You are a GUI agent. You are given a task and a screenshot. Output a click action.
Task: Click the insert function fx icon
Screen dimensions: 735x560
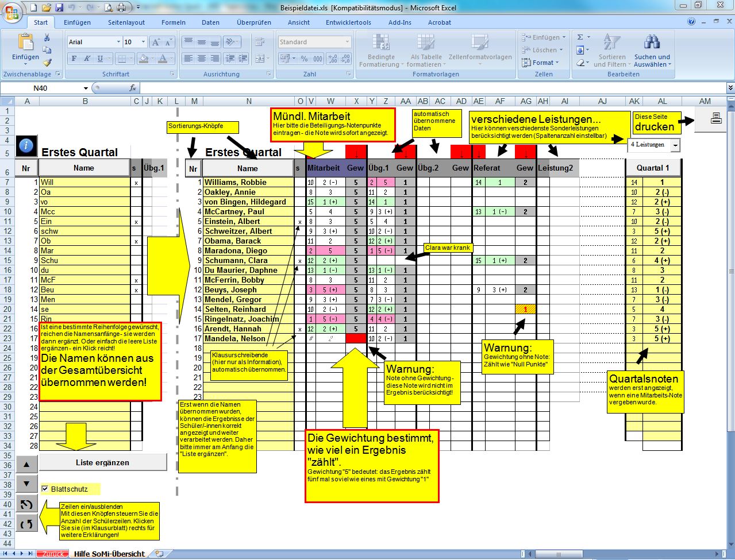133,88
